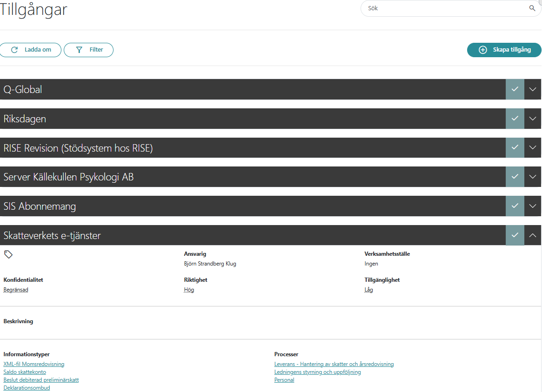
Task: Expand the RISE Revision row chevron
Action: pos(533,147)
